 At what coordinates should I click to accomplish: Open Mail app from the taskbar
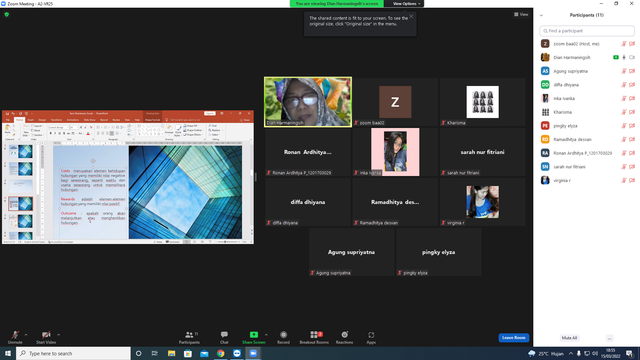[x=204, y=353]
